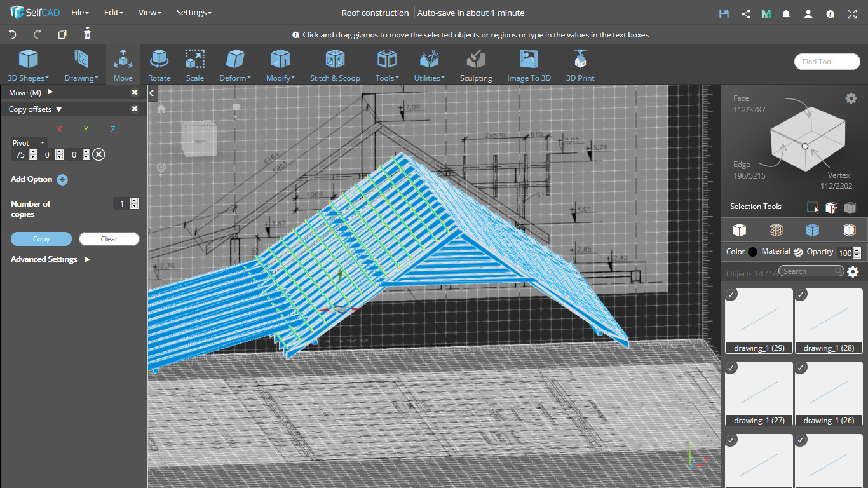Select the Rotate tool
Image resolution: width=868 pixels, height=488 pixels.
[159, 65]
